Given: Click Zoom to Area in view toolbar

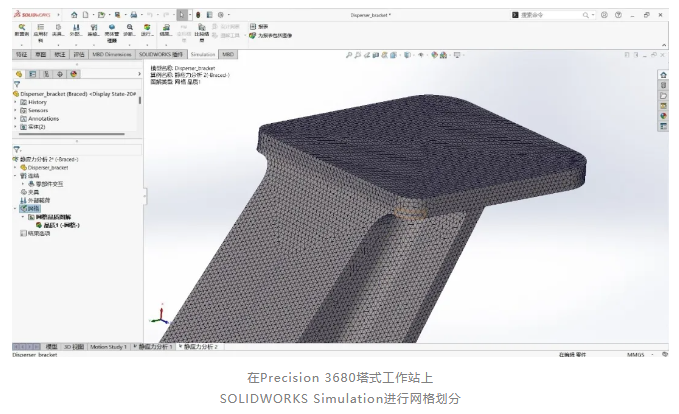Looking at the screenshot, I should 358,55.
